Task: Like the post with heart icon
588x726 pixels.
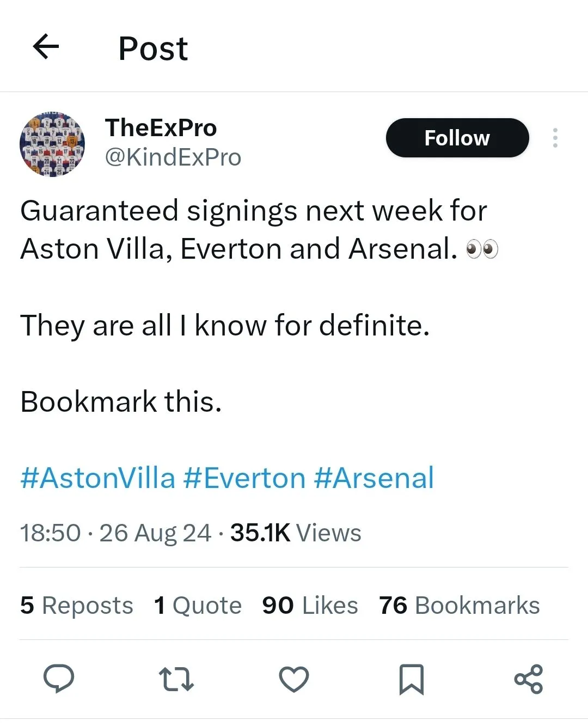Action: 294,679
